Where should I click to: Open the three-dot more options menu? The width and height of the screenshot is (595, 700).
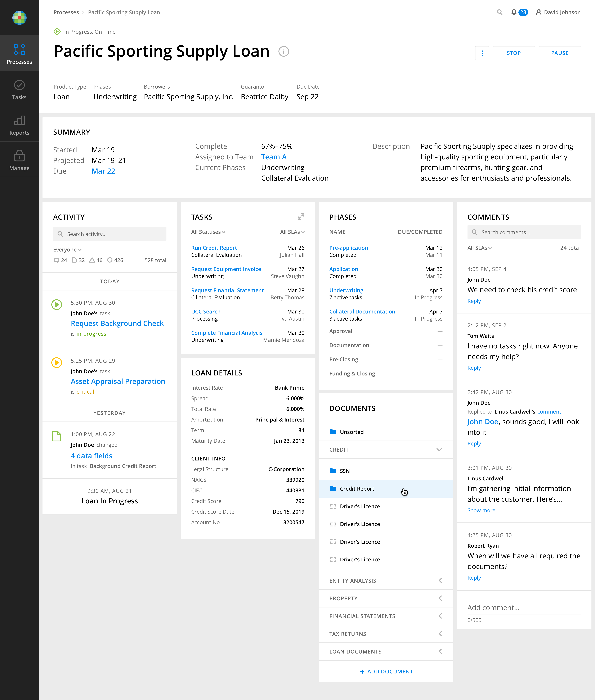pyautogui.click(x=482, y=53)
